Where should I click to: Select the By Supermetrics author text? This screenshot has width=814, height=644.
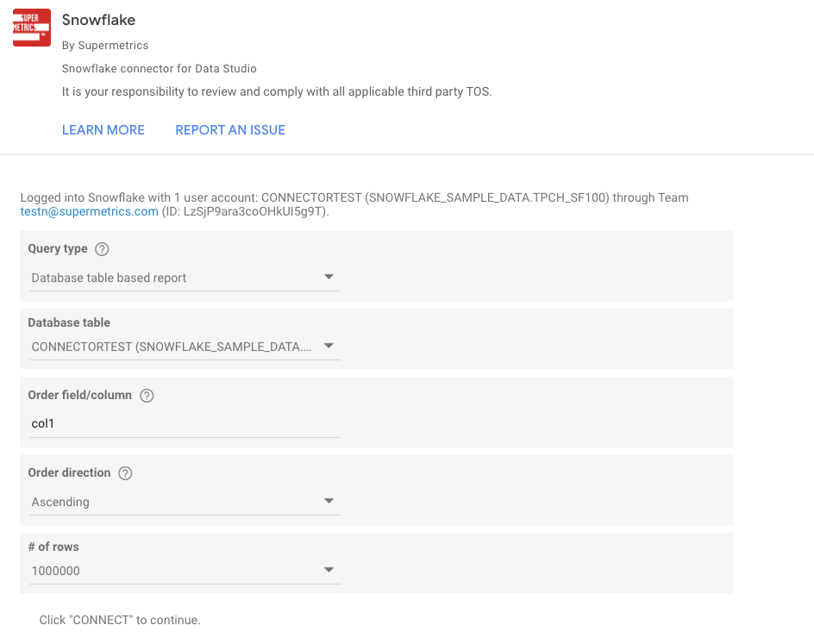pyautogui.click(x=105, y=46)
